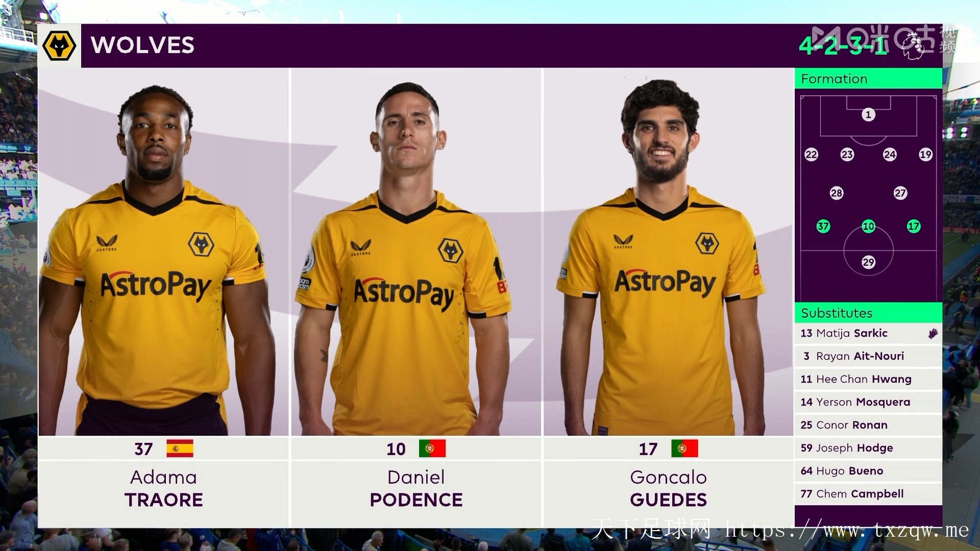The height and width of the screenshot is (551, 980).
Task: Click the 4-2-3-1 formation text
Action: pyautogui.click(x=843, y=46)
